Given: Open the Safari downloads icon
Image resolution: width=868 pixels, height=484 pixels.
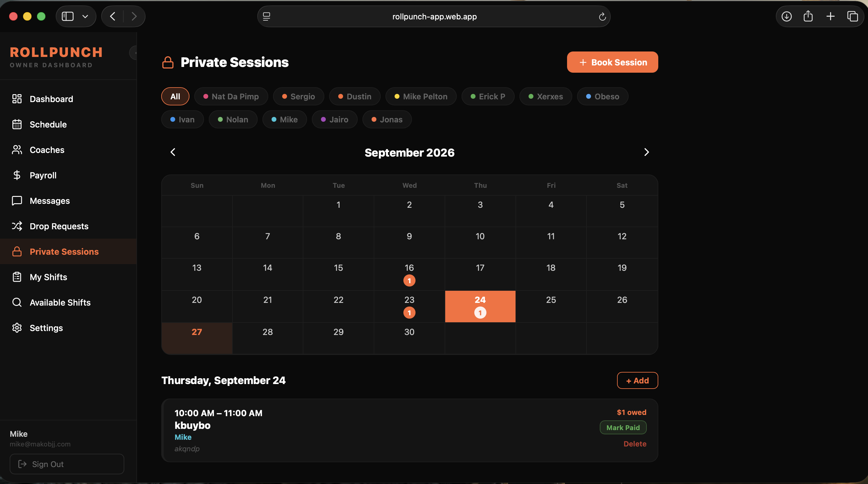Looking at the screenshot, I should tap(786, 16).
